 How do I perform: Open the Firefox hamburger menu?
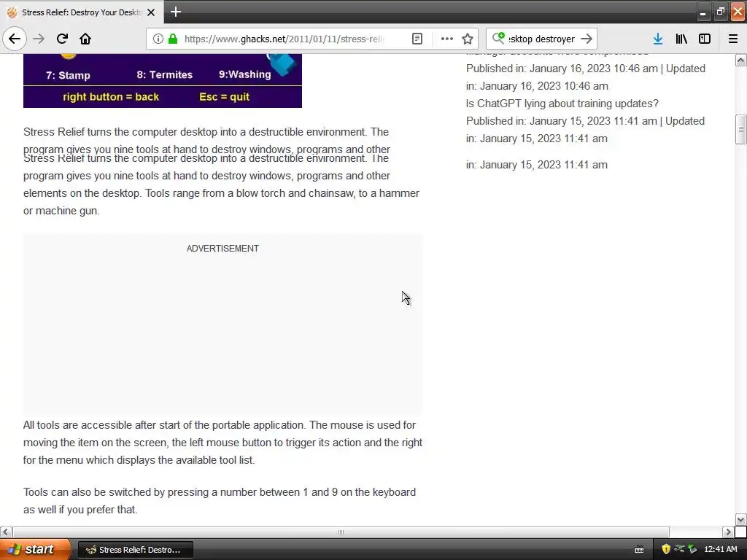(732, 39)
